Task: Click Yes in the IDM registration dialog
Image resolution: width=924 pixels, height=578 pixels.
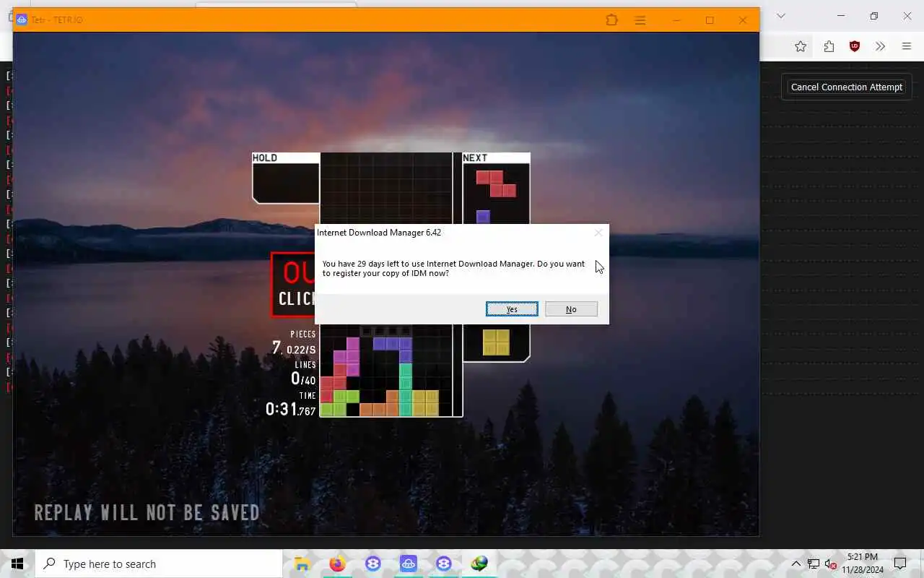Action: pyautogui.click(x=512, y=309)
